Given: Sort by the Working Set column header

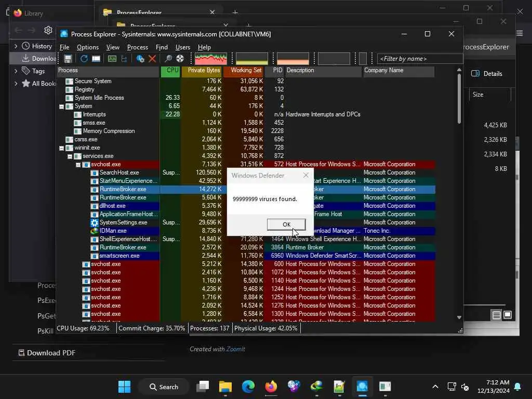Looking at the screenshot, I should pos(244,71).
